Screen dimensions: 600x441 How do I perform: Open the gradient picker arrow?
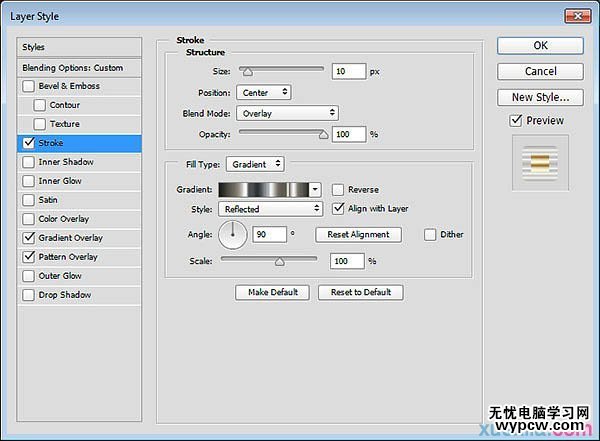315,189
